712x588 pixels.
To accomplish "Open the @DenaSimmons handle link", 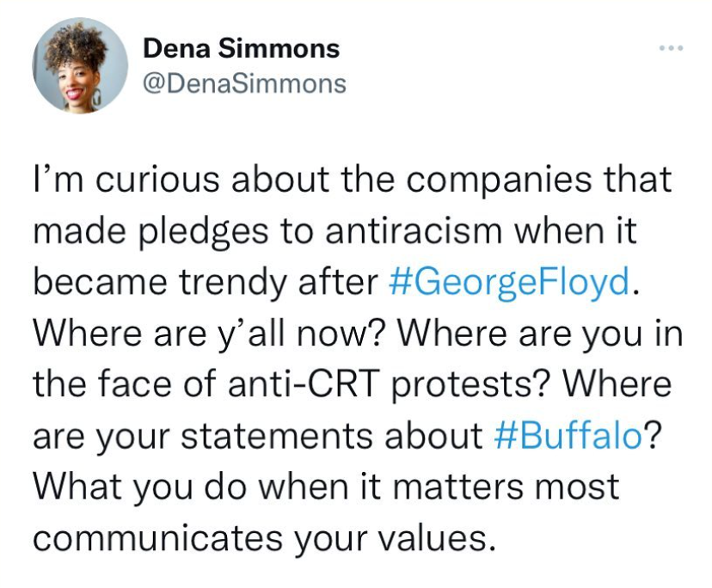I will click(244, 84).
